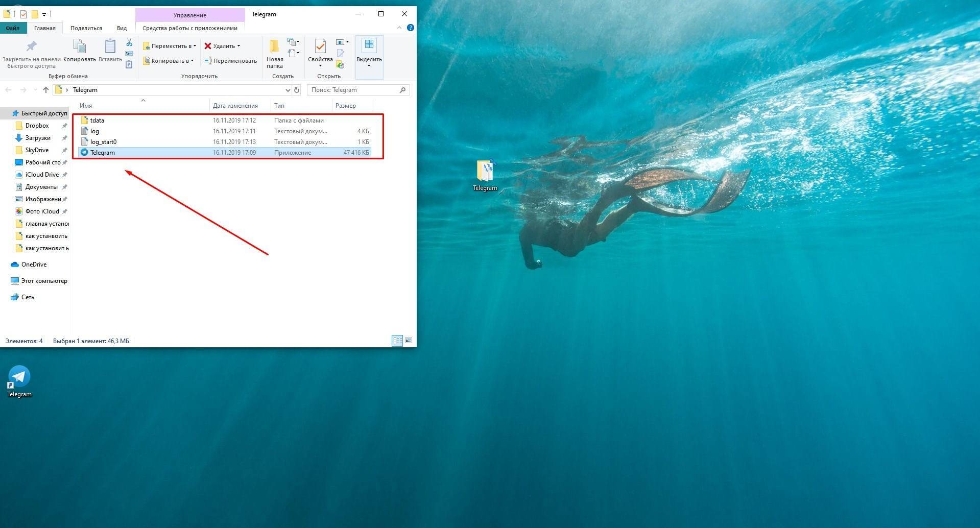Switch to details view toggle in status bar
980x528 pixels.
[x=397, y=341]
